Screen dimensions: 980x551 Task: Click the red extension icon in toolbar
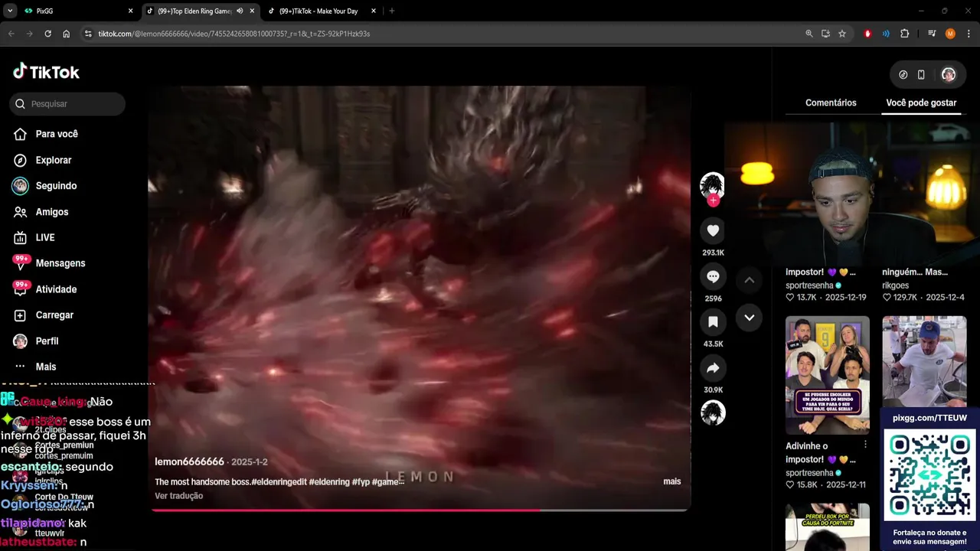coord(867,34)
